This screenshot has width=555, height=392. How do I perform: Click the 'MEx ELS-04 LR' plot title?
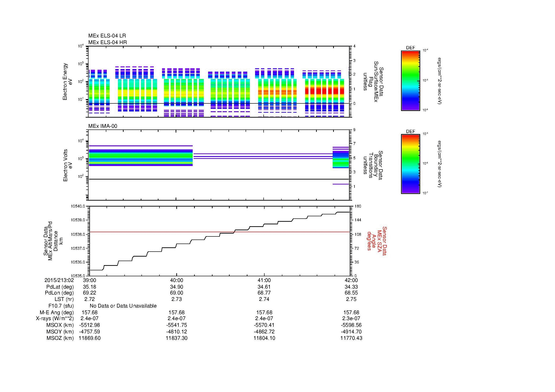107,36
